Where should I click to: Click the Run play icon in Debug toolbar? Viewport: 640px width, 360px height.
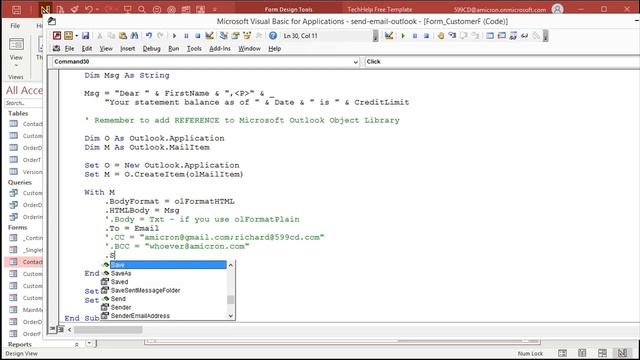[403, 36]
